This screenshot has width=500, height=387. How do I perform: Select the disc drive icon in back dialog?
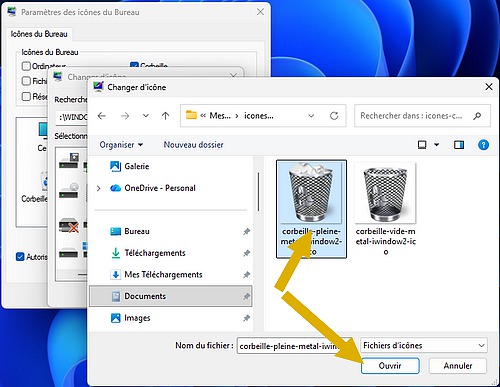(69, 191)
